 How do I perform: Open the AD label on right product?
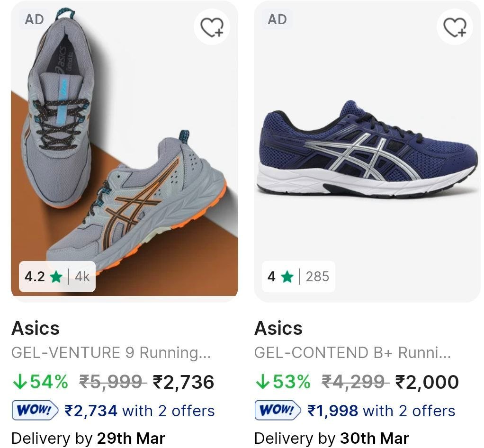click(277, 19)
